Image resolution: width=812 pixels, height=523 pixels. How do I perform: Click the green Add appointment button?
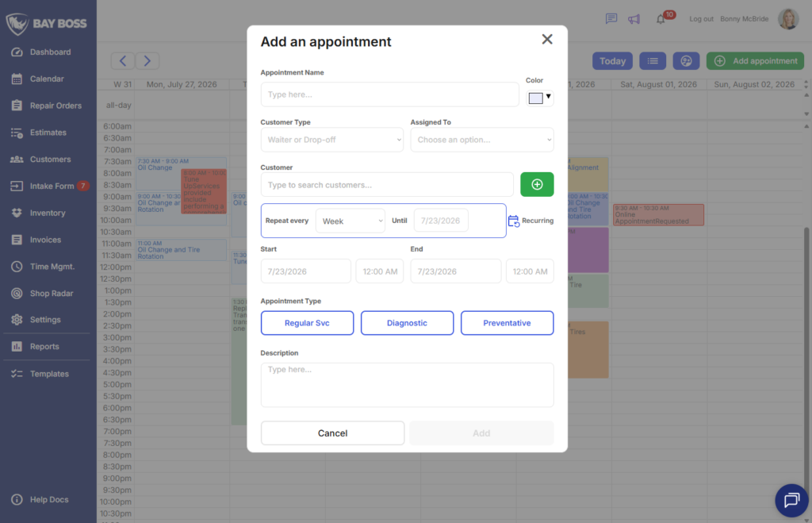tap(755, 60)
